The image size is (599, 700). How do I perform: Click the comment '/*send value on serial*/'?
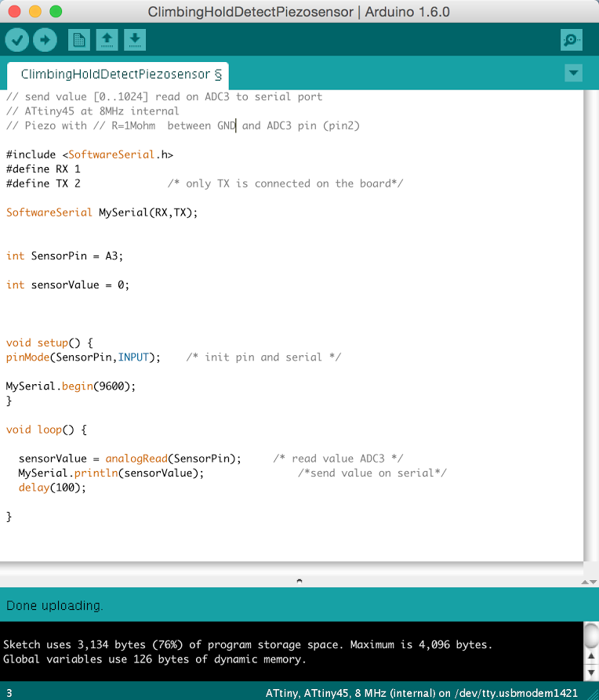pyautogui.click(x=372, y=473)
